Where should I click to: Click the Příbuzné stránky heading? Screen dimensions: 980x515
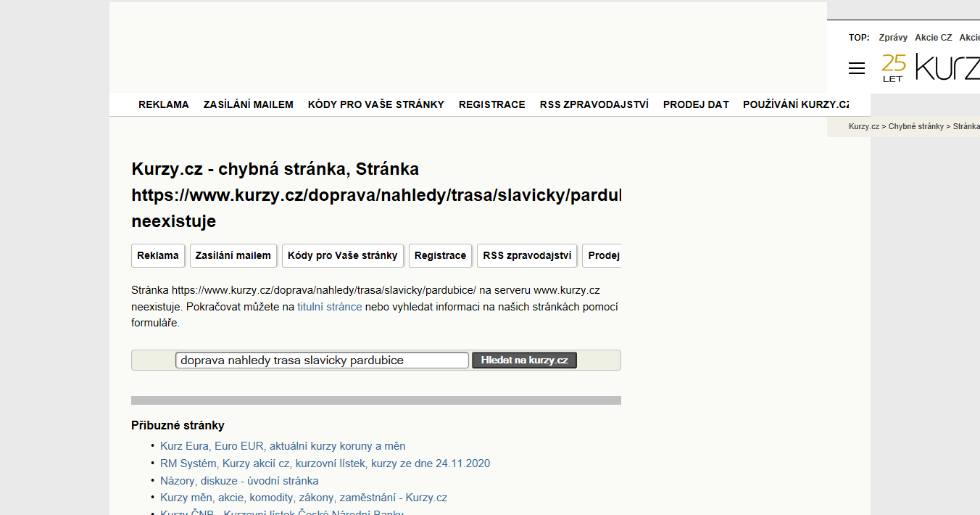tap(178, 426)
